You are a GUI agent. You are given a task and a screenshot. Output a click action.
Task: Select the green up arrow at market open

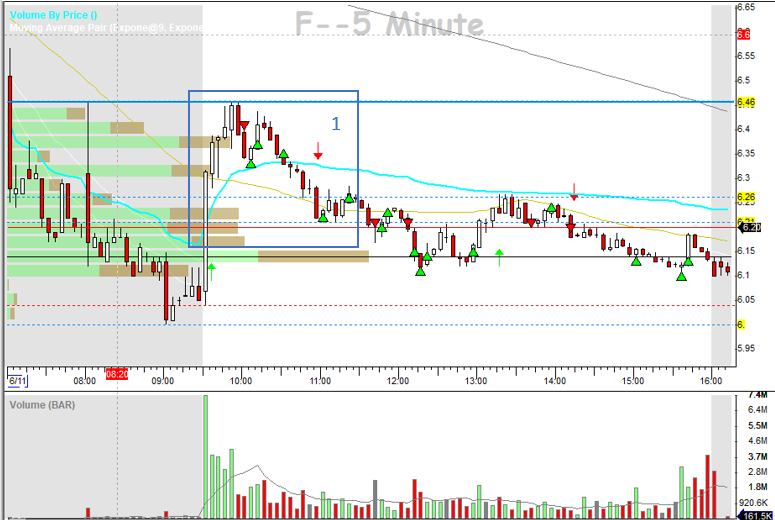click(211, 265)
